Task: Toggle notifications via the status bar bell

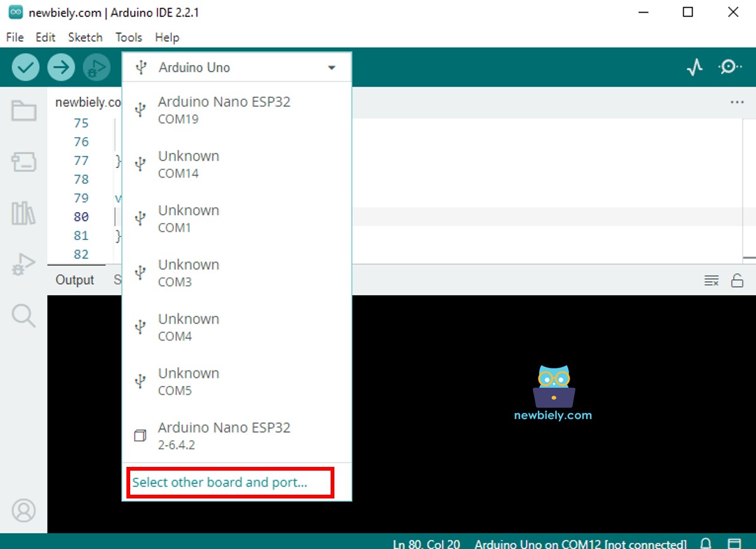Action: click(705, 543)
